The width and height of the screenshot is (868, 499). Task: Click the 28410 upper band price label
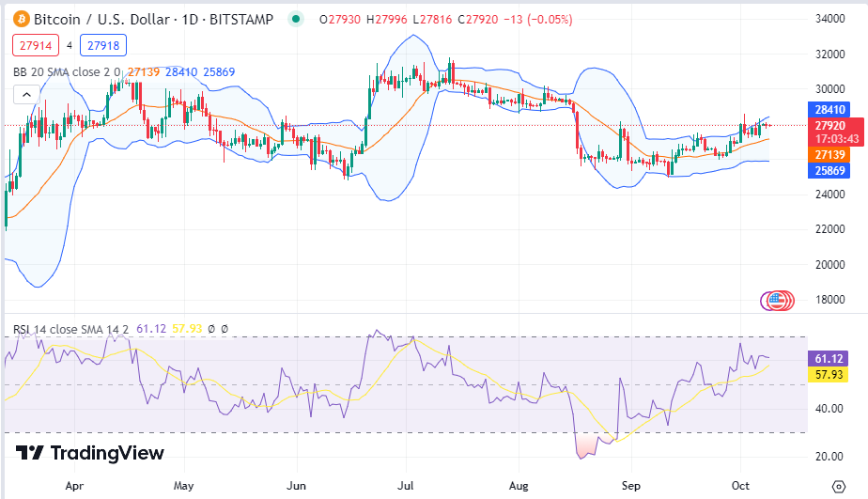tap(829, 110)
